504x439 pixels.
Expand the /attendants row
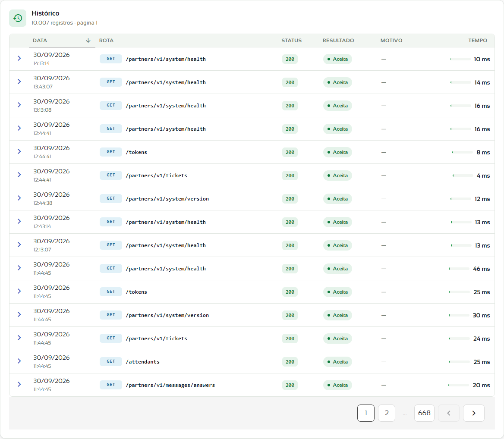(19, 361)
